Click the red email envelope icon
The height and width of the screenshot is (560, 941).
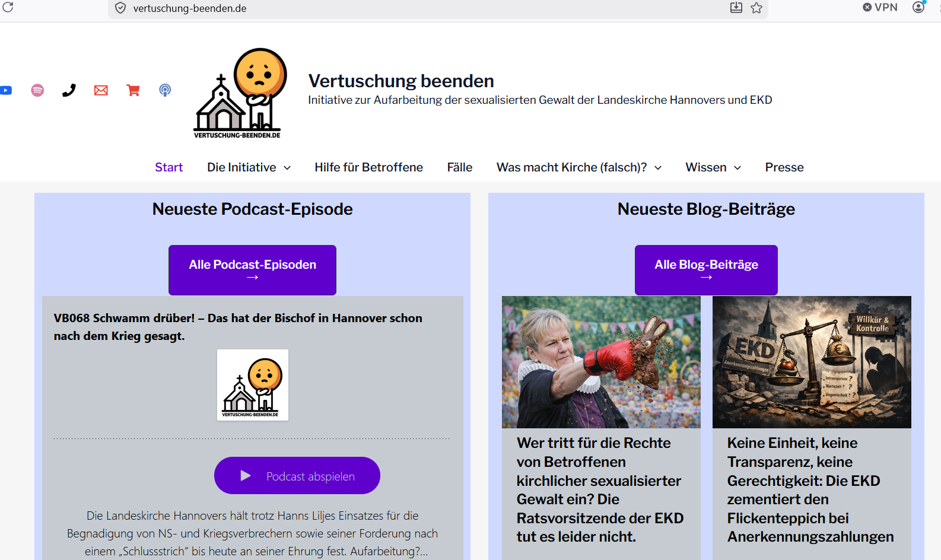point(101,90)
